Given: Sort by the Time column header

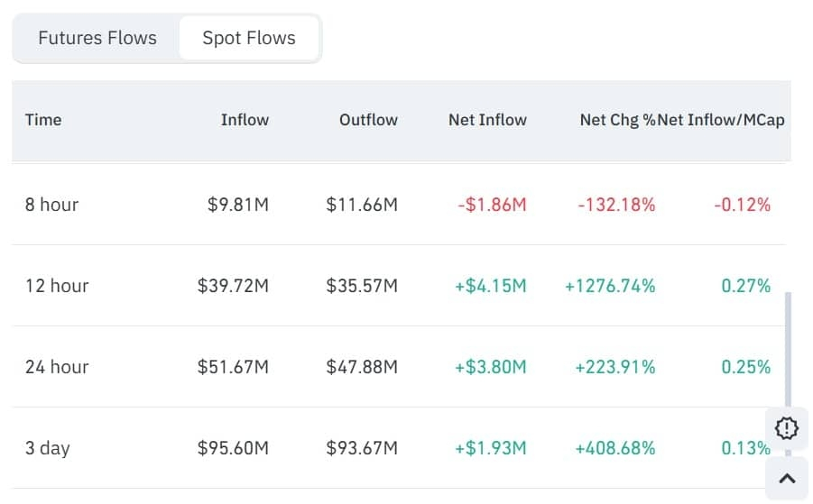Looking at the screenshot, I should (43, 119).
